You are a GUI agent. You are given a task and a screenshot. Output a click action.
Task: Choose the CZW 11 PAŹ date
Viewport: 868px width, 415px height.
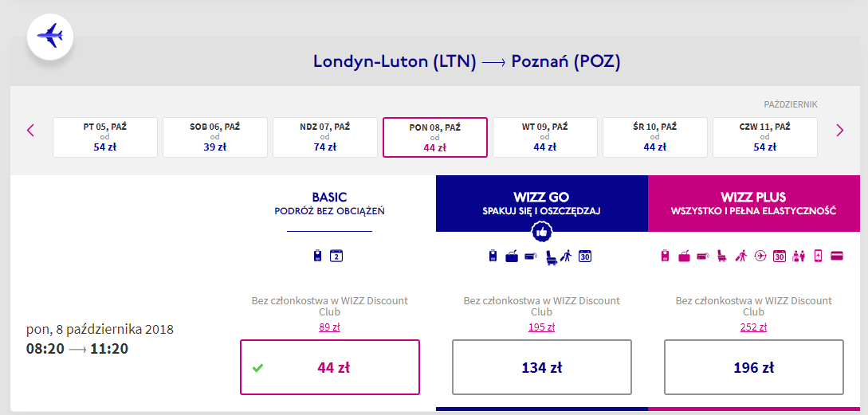[x=764, y=137]
